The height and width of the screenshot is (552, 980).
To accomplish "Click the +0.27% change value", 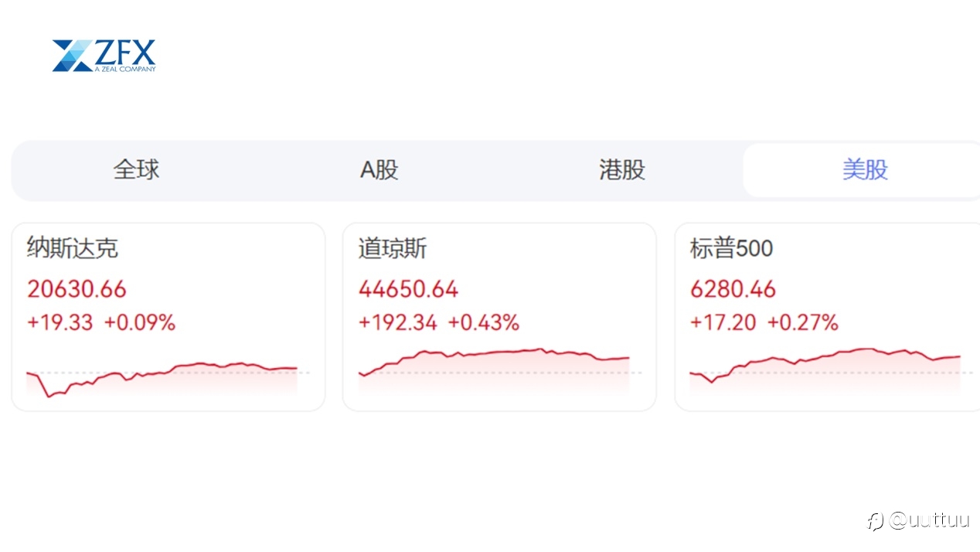I will tap(802, 322).
